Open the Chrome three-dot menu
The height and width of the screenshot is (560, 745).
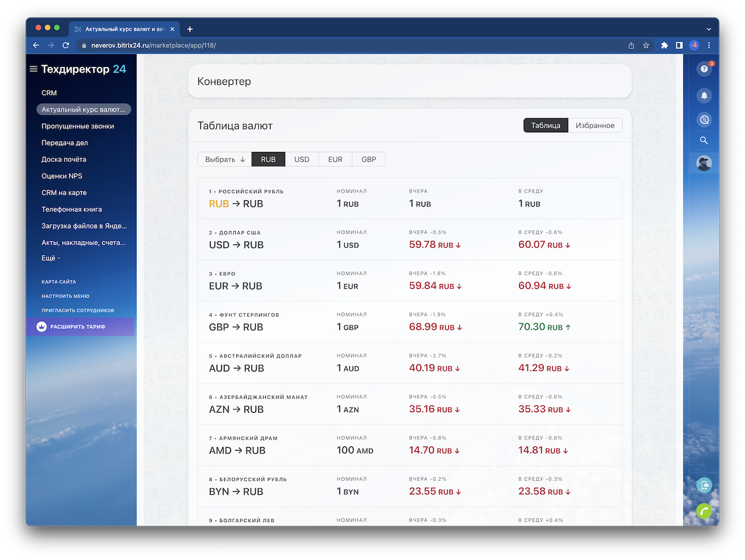tap(708, 45)
